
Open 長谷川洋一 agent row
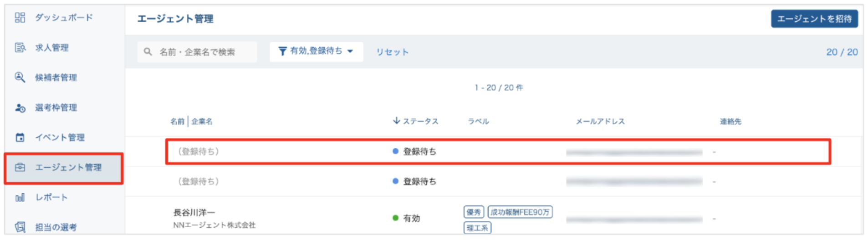(x=194, y=213)
